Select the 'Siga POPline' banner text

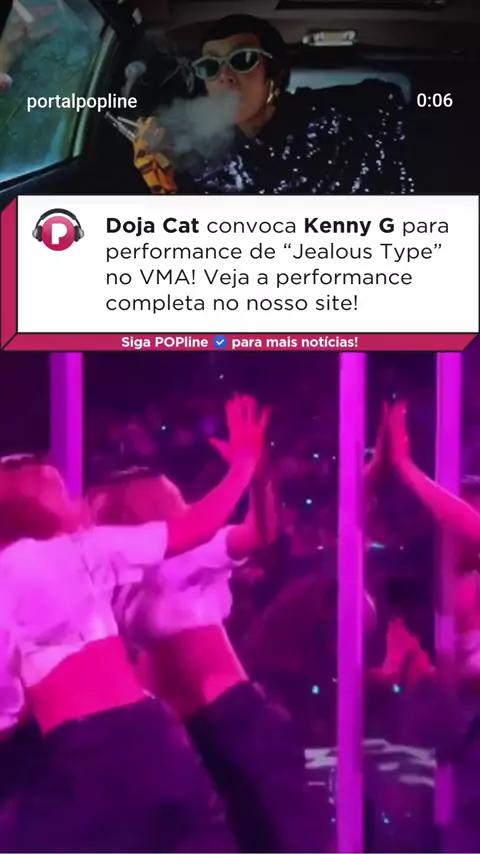click(165, 343)
